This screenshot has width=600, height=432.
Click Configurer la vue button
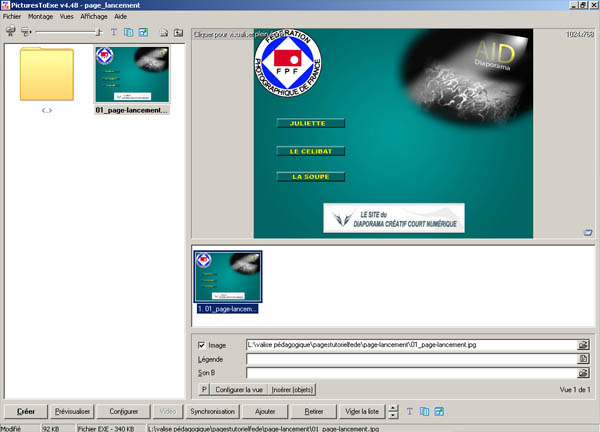(239, 390)
